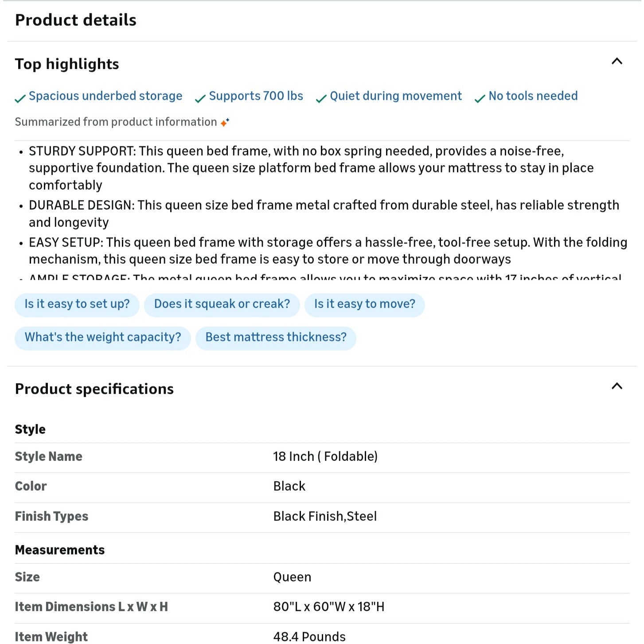Ask 'Is it easy to set up?'

coord(77,304)
